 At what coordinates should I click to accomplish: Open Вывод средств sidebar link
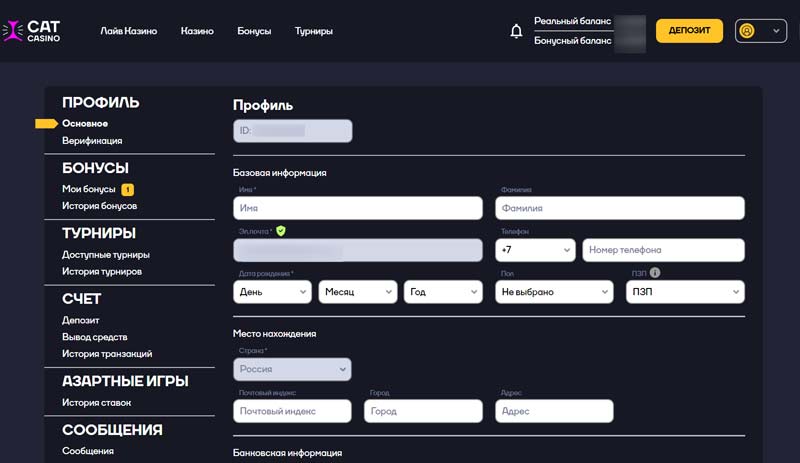point(94,337)
